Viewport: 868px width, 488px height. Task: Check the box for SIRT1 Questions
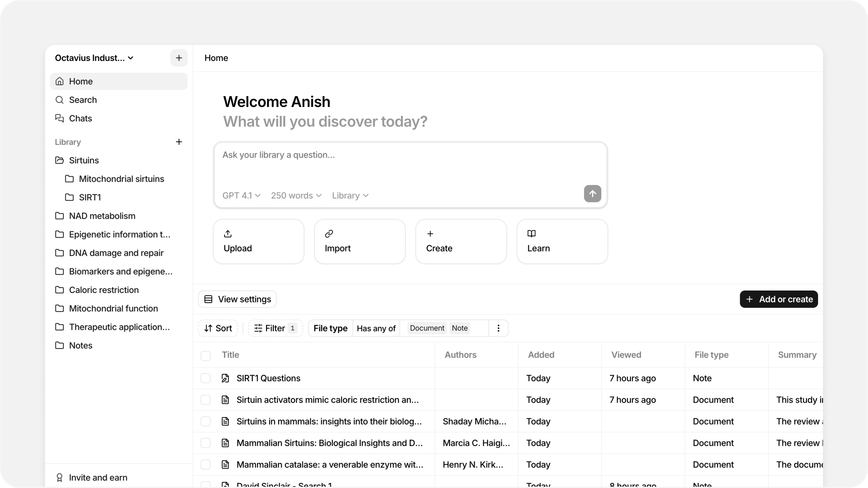tap(206, 378)
